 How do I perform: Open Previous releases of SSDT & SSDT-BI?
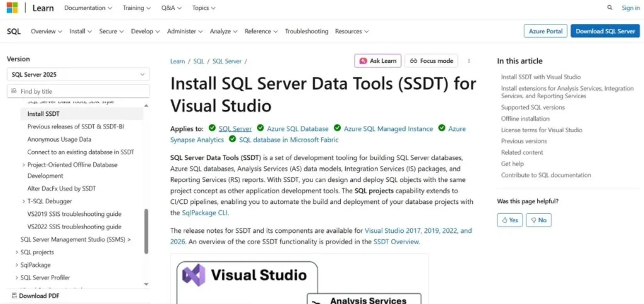pos(75,127)
